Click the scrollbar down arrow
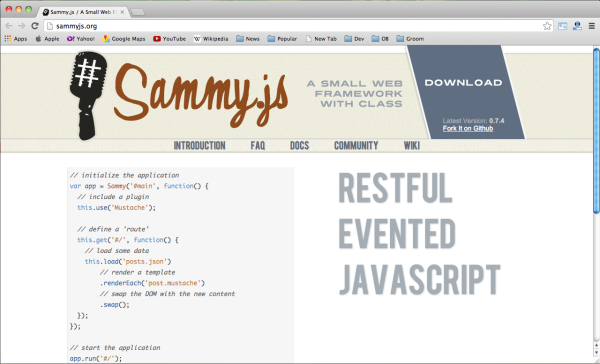The image size is (600, 364). coord(596,354)
